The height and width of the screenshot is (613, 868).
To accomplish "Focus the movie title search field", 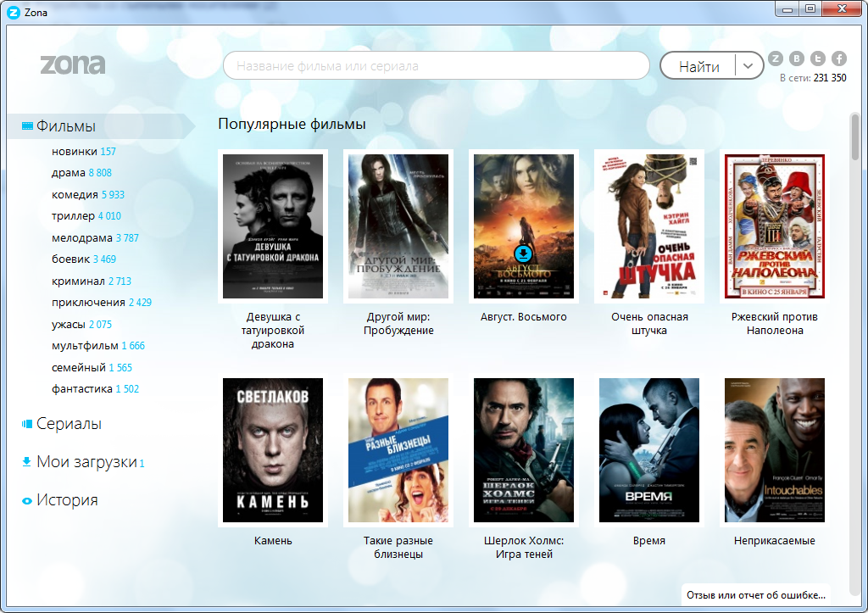I will point(437,66).
